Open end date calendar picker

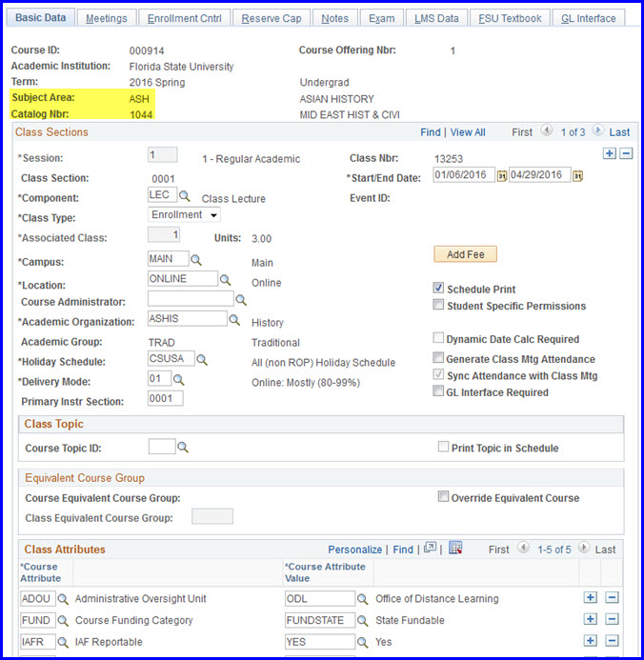pos(577,175)
